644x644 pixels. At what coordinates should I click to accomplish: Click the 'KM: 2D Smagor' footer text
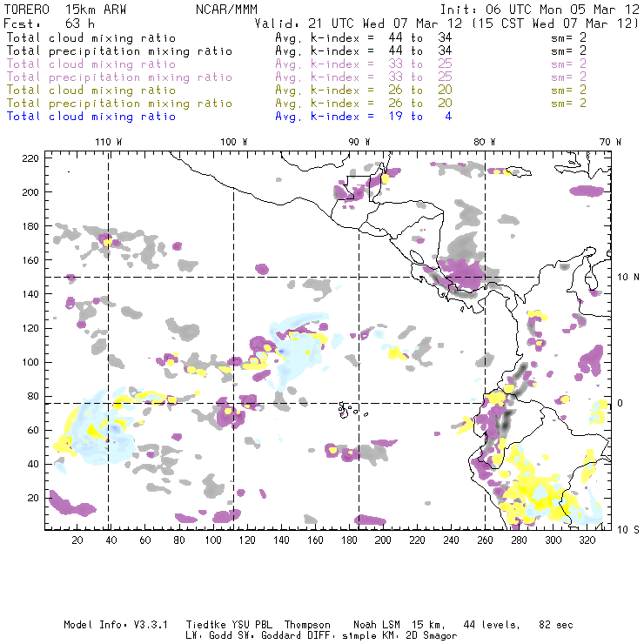418,636
